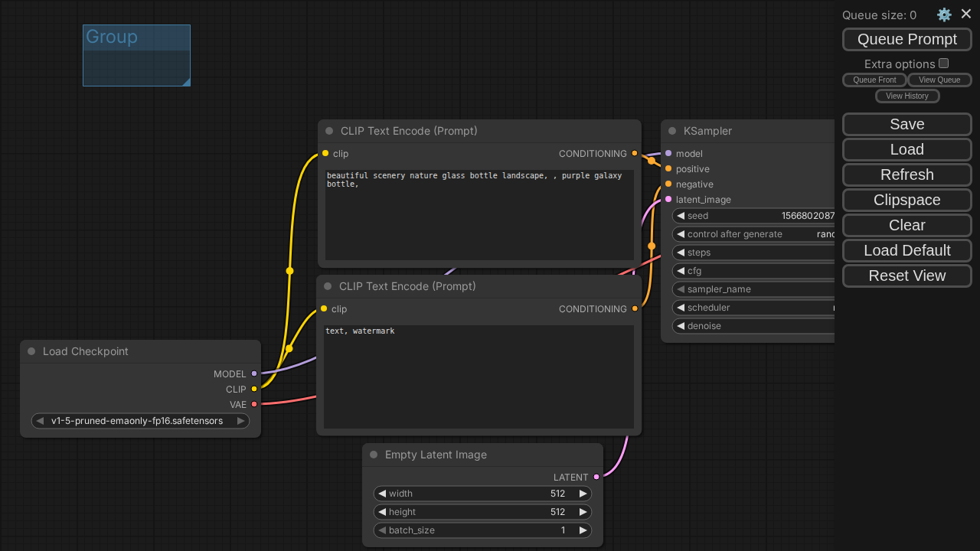Click the LATENT output connector dot
This screenshot has height=551, width=980.
click(x=596, y=477)
